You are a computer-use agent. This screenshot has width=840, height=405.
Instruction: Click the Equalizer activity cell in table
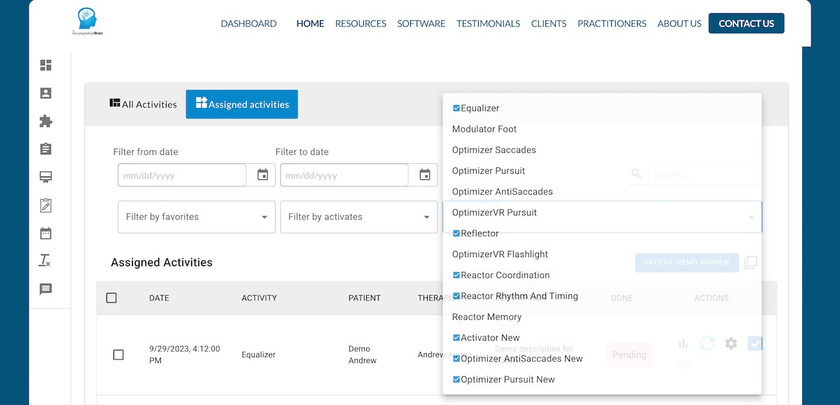(258, 355)
